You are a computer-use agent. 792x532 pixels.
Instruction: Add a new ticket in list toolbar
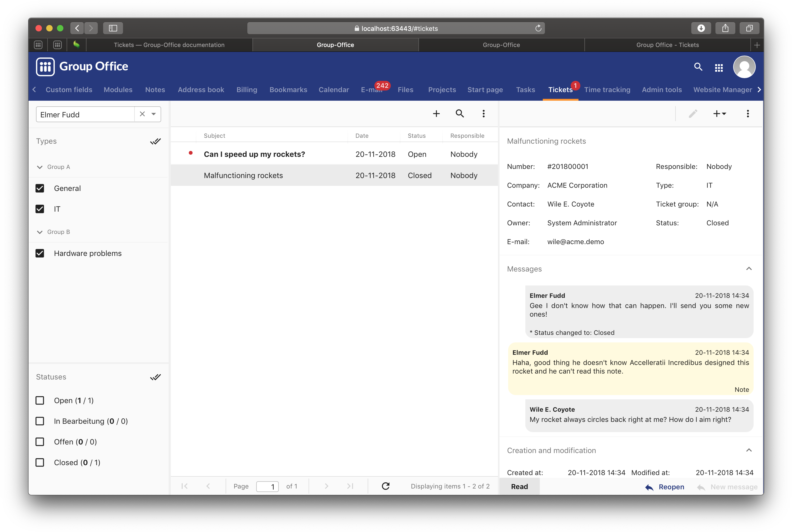point(436,113)
